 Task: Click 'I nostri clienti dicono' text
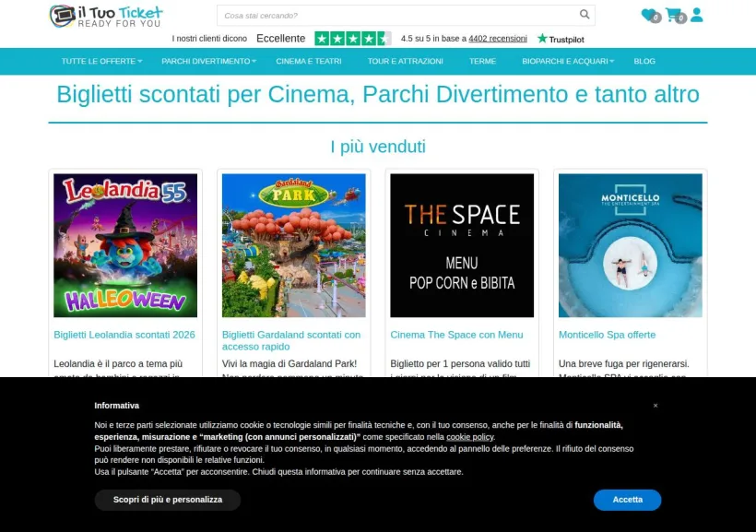(209, 39)
